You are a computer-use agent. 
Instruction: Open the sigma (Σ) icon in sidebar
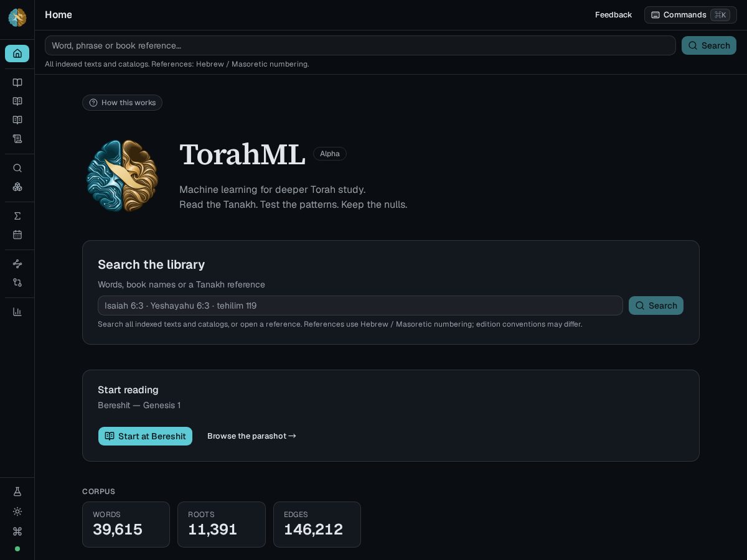(x=17, y=216)
